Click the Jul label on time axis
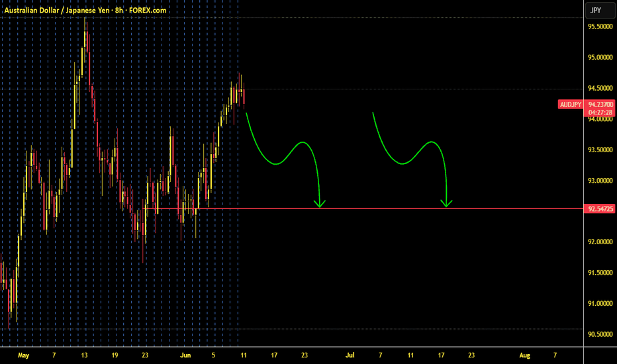The height and width of the screenshot is (364, 617). click(x=350, y=355)
